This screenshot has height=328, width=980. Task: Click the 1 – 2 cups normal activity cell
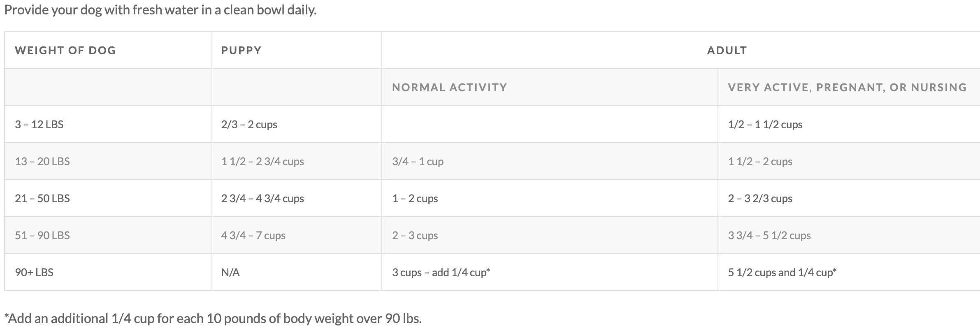pos(415,198)
